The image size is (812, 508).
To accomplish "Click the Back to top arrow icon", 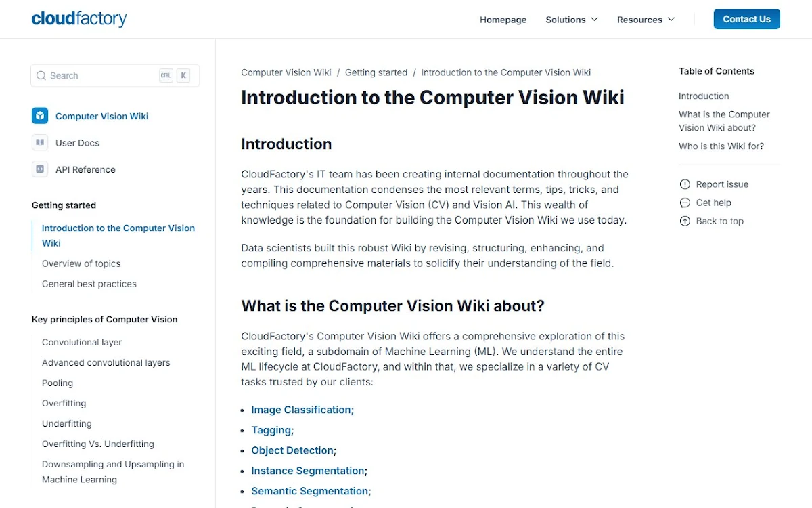I will [685, 221].
